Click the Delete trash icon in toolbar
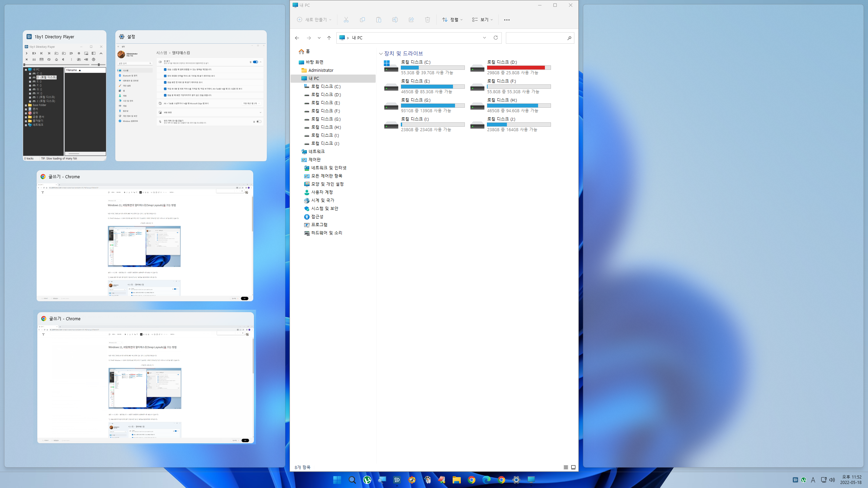 pyautogui.click(x=427, y=20)
